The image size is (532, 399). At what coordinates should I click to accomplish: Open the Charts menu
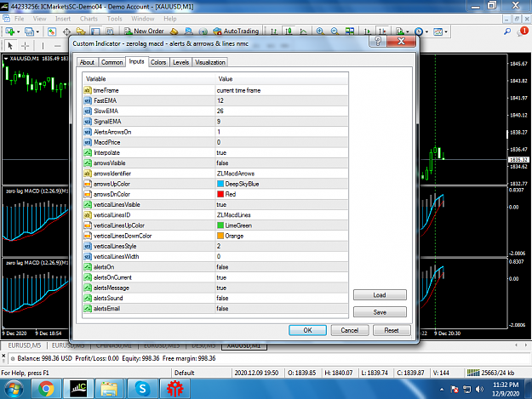click(x=89, y=19)
